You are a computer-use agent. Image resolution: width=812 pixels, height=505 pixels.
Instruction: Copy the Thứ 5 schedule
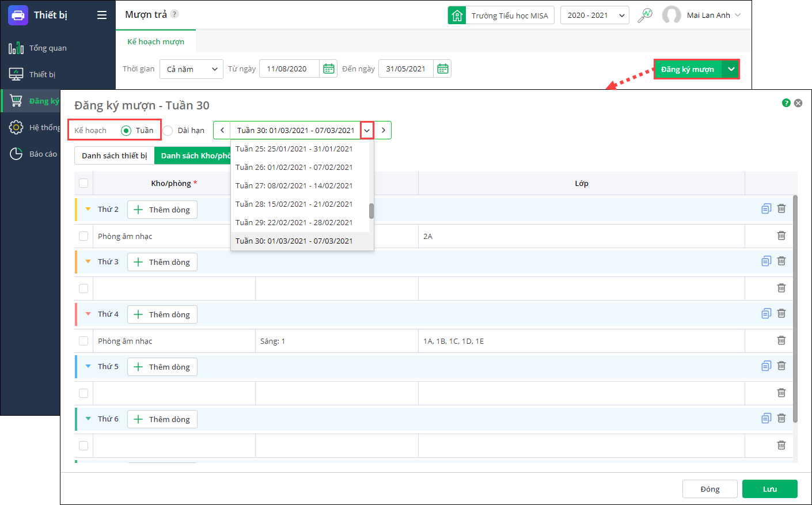(766, 366)
